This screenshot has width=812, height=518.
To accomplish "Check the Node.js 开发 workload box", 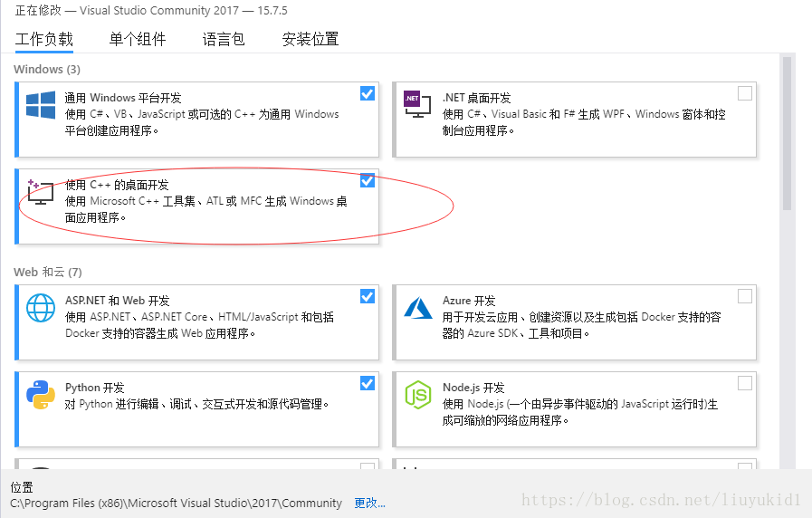I will pos(745,383).
